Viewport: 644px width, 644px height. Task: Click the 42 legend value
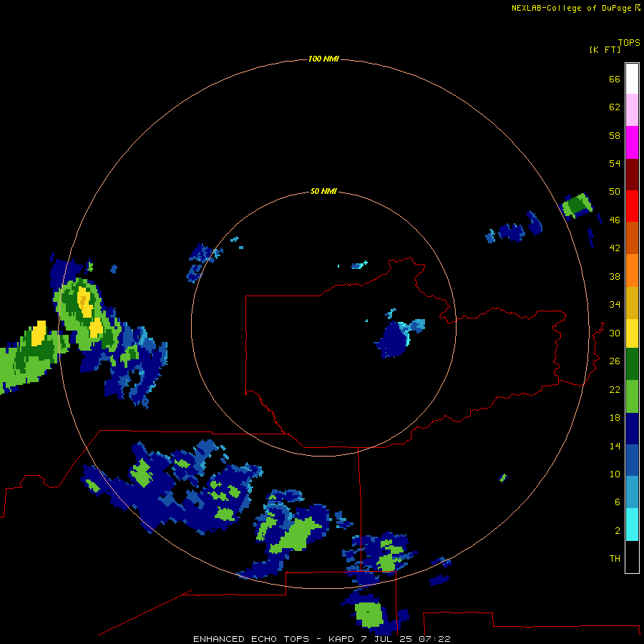[615, 248]
